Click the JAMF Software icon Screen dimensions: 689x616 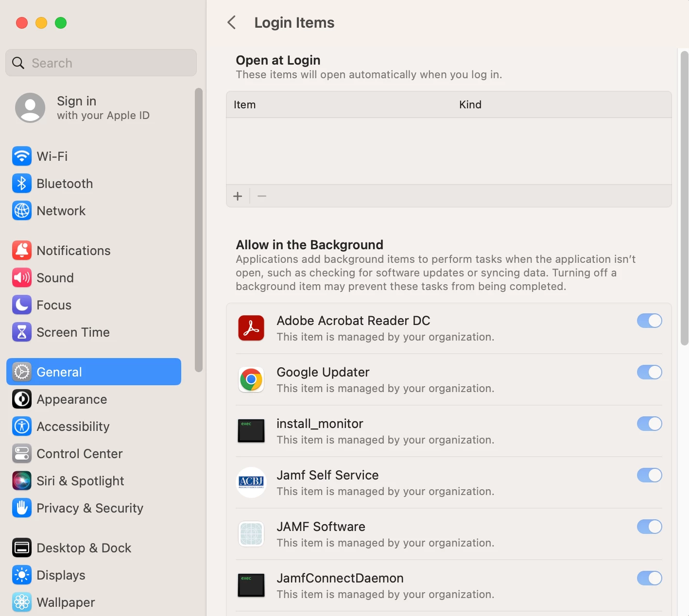[x=251, y=534]
